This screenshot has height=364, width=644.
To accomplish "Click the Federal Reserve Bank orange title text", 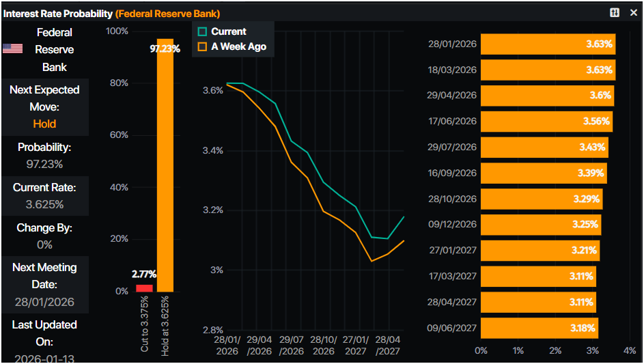I will pyautogui.click(x=167, y=13).
